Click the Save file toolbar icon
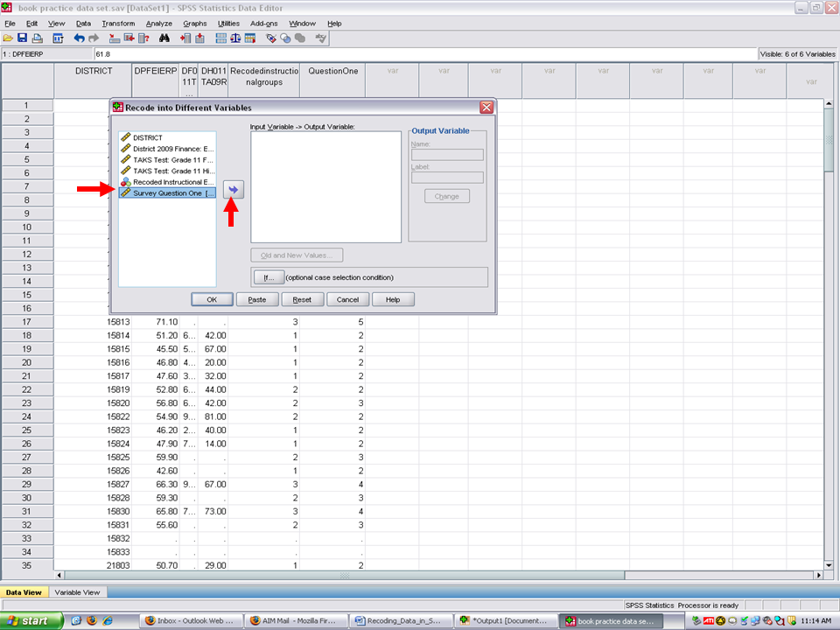The height and width of the screenshot is (630, 840). coord(22,38)
